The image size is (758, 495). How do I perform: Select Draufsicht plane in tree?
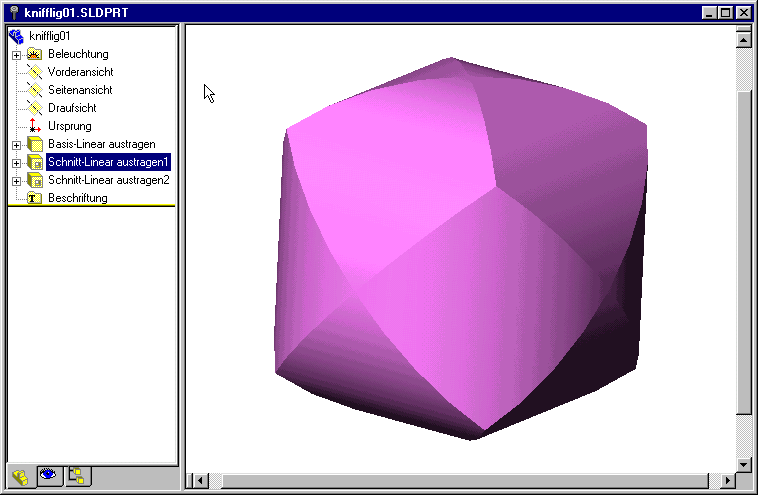point(72,108)
